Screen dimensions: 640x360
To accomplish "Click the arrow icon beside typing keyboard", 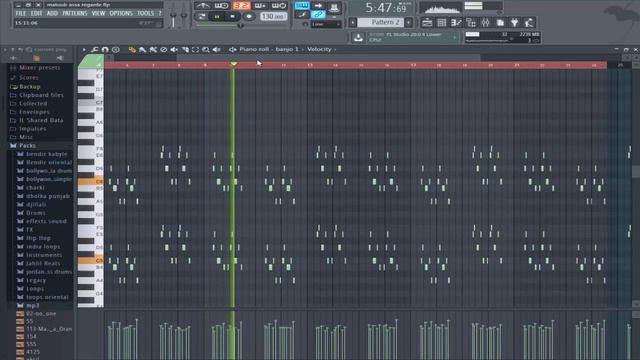I will coord(318,5).
